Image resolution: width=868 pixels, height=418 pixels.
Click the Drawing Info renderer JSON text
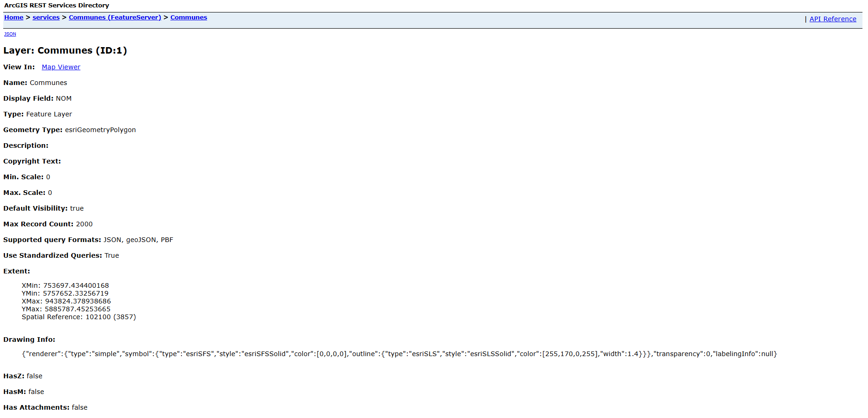point(399,354)
